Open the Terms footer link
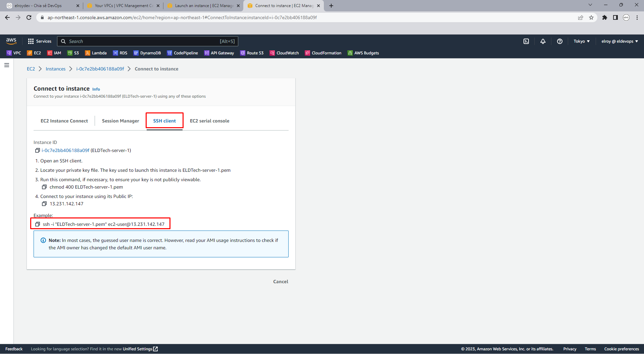 [590, 349]
